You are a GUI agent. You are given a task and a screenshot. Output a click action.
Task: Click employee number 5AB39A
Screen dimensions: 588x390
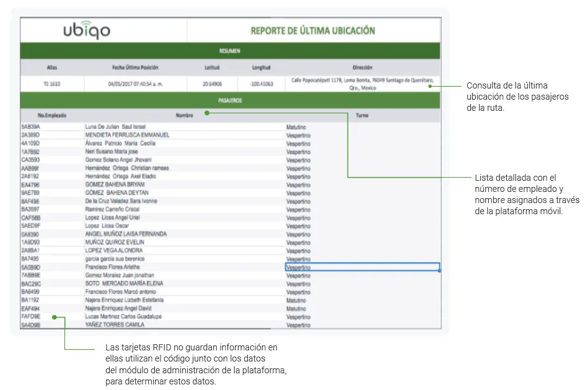[31, 127]
